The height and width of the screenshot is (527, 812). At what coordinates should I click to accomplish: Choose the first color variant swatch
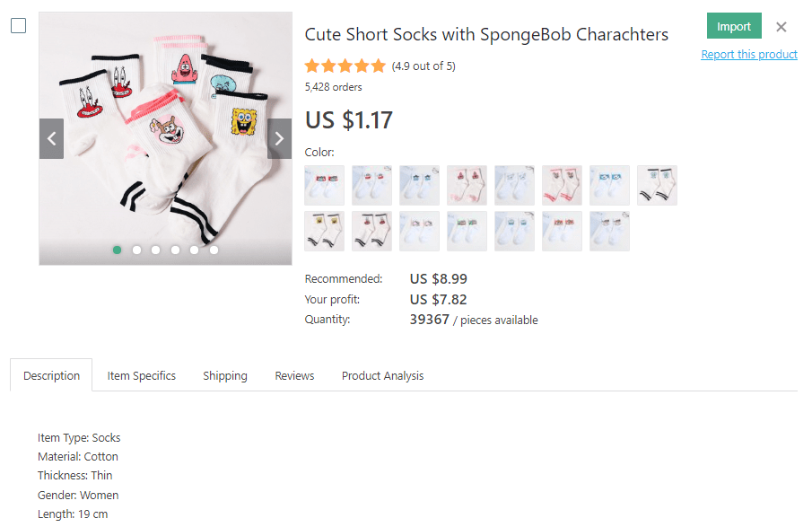pyautogui.click(x=324, y=185)
